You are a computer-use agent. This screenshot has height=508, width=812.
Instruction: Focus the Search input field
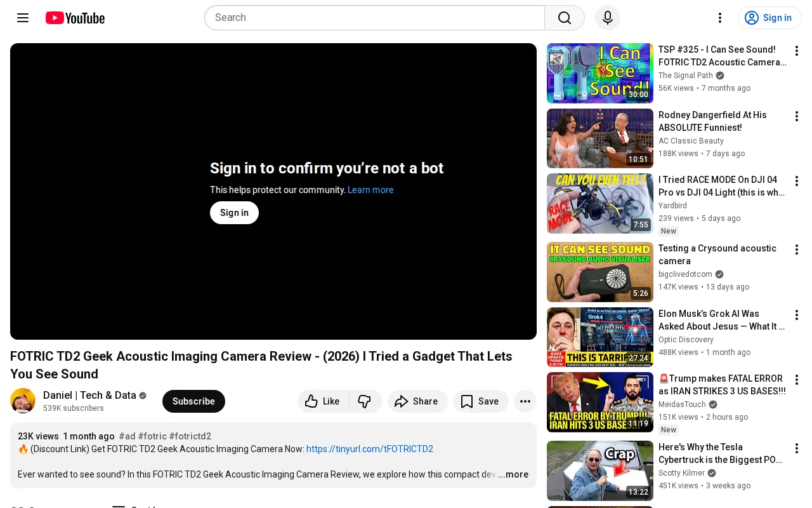(374, 18)
